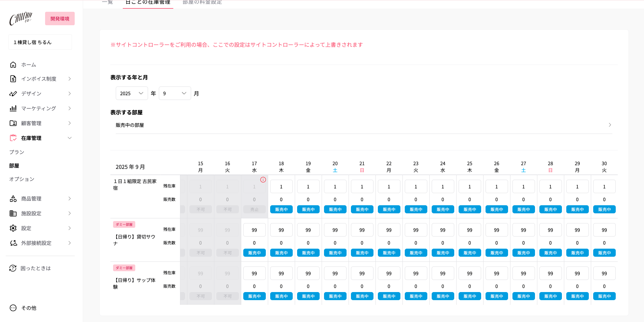This screenshot has width=644, height=322.
Task: Click the red info icon on day 17
Action: (263, 180)
